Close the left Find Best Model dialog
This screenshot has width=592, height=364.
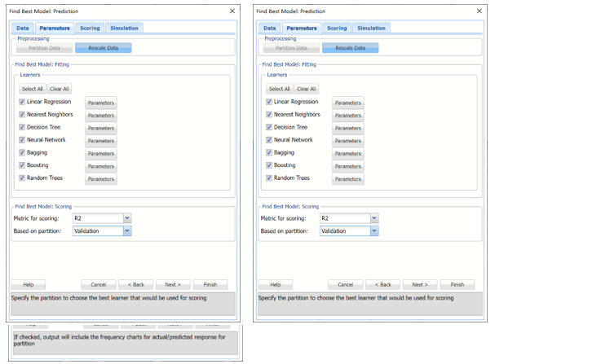pyautogui.click(x=232, y=11)
